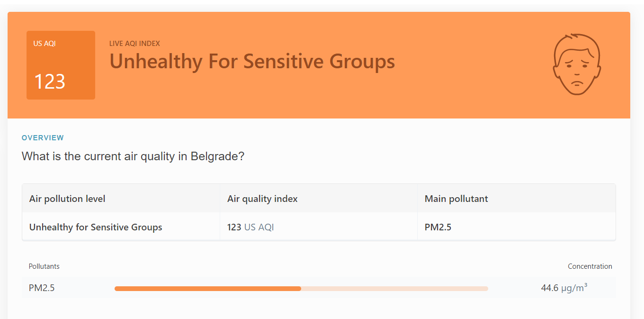
Task: Click the Belgrade air quality question heading
Action: tap(133, 156)
